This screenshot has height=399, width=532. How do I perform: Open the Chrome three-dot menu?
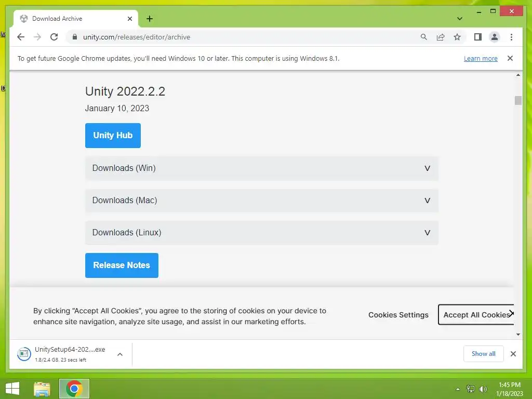coord(511,37)
